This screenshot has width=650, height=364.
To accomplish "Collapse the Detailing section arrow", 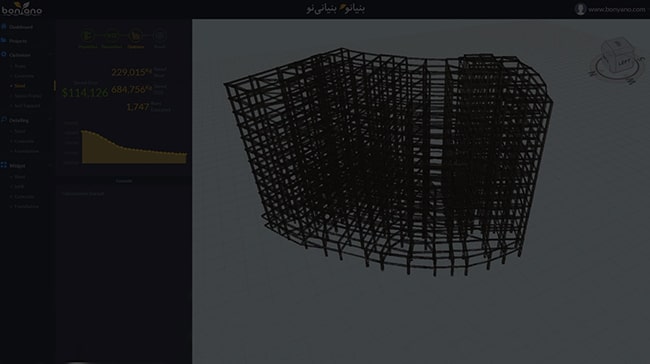I will (50, 120).
